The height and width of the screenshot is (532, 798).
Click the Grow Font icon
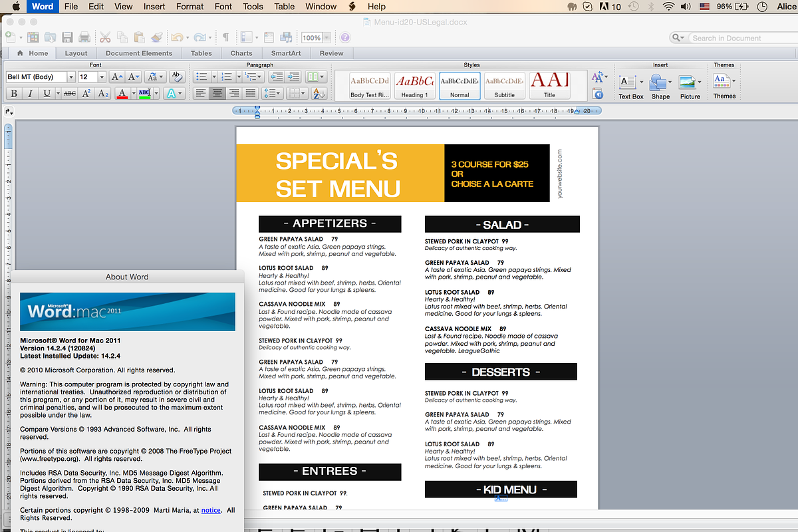pyautogui.click(x=116, y=77)
